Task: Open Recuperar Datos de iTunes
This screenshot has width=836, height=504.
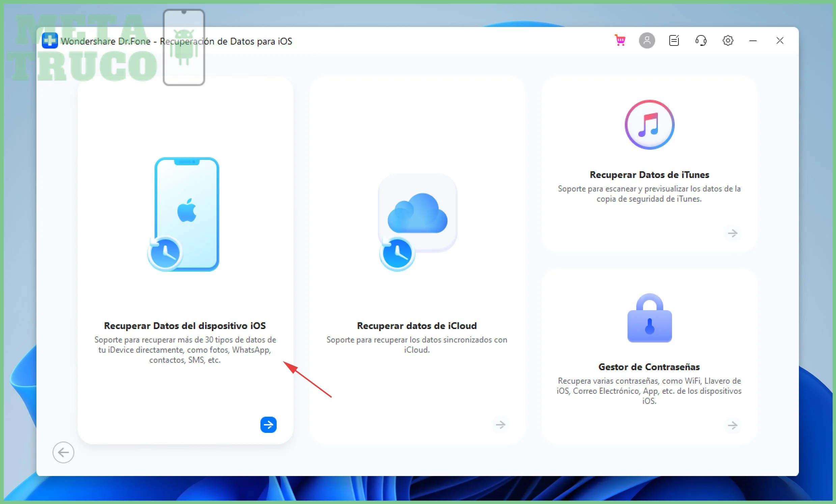Action: 649,175
